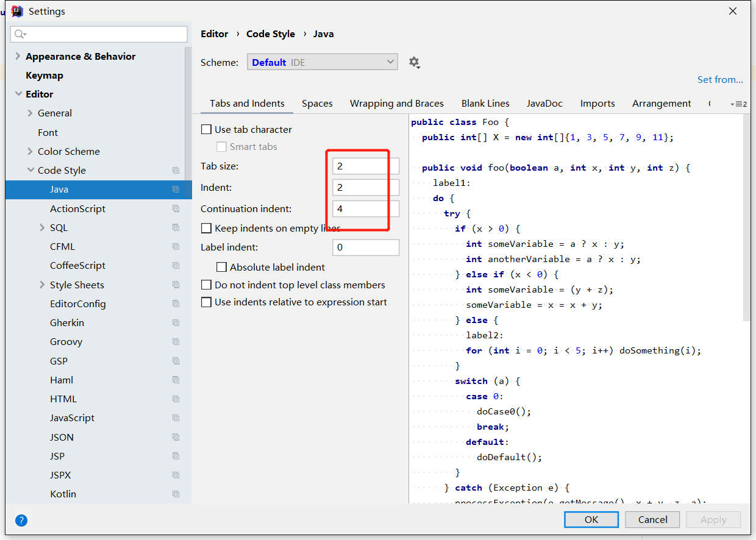Open the Scheme dropdown showing Default IDE
The image size is (756, 540).
(x=323, y=62)
